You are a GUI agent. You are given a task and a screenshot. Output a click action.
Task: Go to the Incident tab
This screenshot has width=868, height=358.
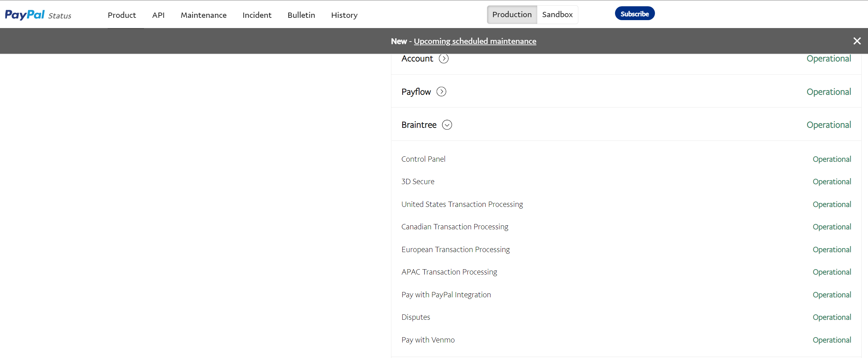coord(257,15)
